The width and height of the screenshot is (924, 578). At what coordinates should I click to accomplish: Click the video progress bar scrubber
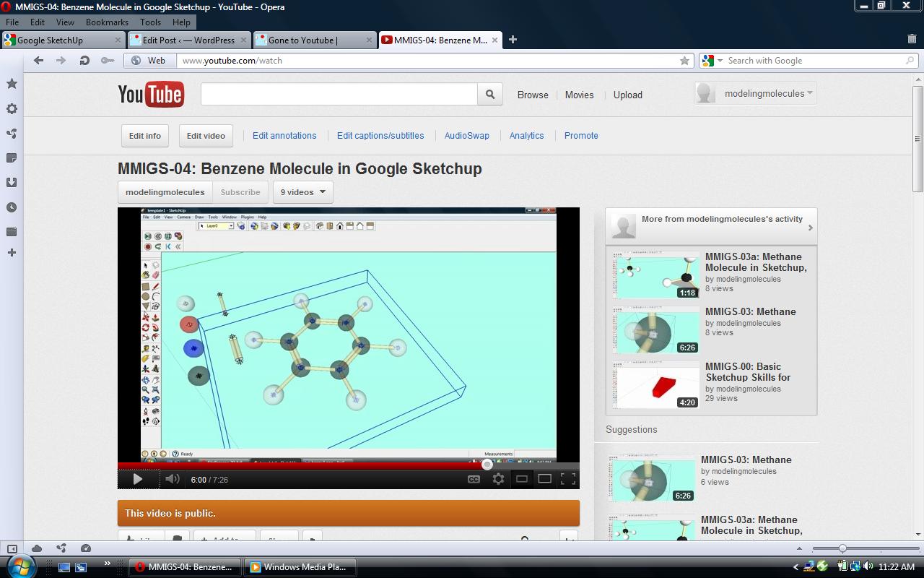[x=487, y=465]
